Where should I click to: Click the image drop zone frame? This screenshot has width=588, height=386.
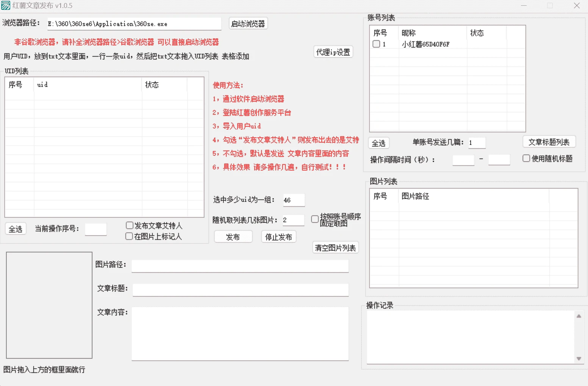(x=48, y=304)
